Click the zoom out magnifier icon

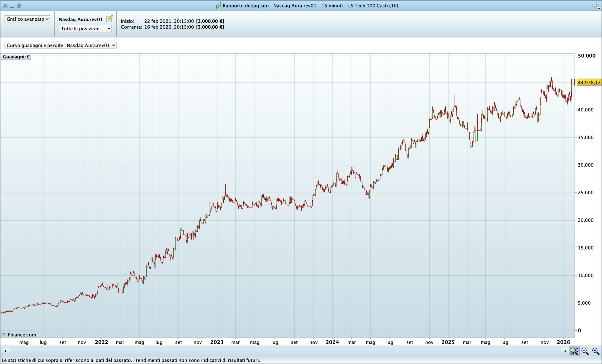coord(585,351)
